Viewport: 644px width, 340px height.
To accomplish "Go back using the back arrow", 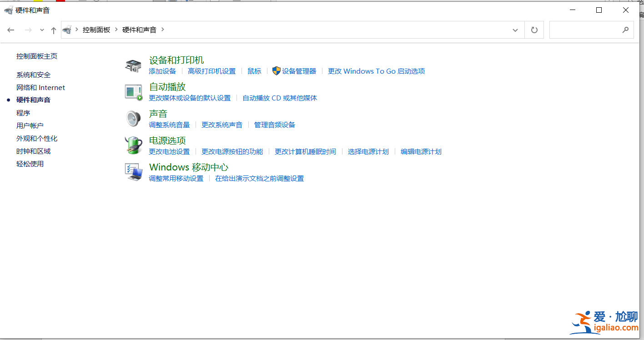I will [x=11, y=30].
